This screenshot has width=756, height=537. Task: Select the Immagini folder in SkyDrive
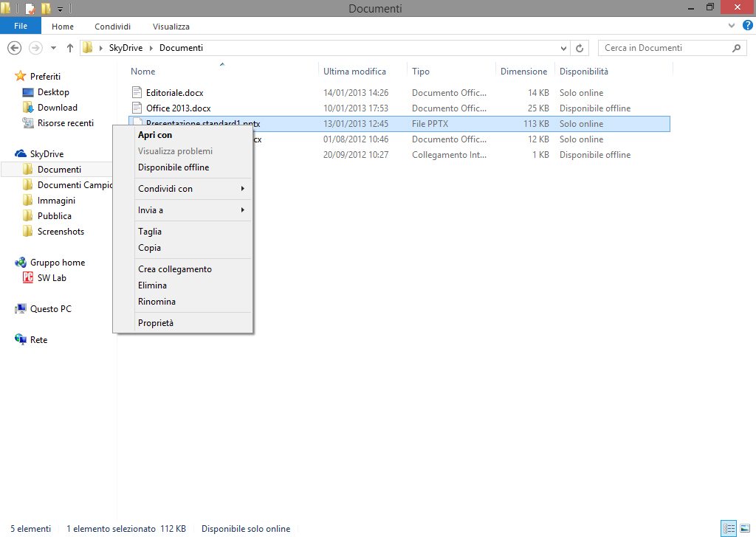(x=56, y=201)
